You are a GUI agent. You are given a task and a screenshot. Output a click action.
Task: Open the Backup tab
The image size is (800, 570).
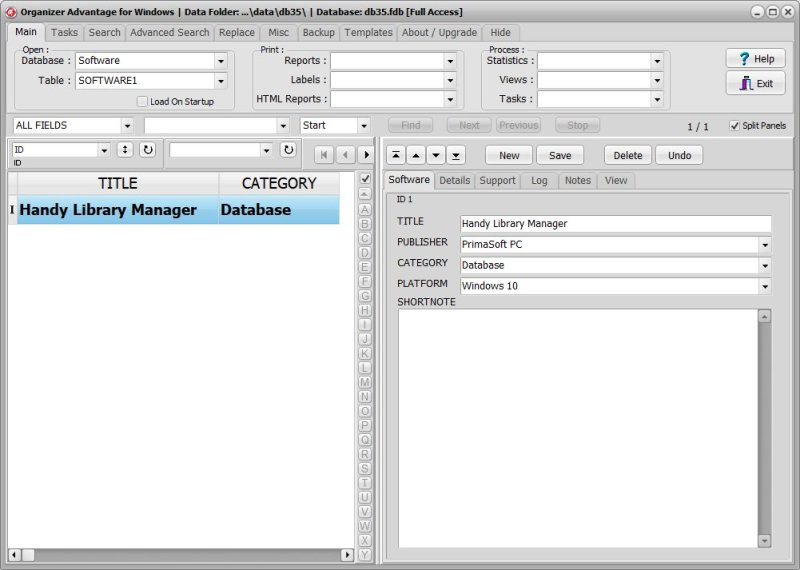pos(318,33)
